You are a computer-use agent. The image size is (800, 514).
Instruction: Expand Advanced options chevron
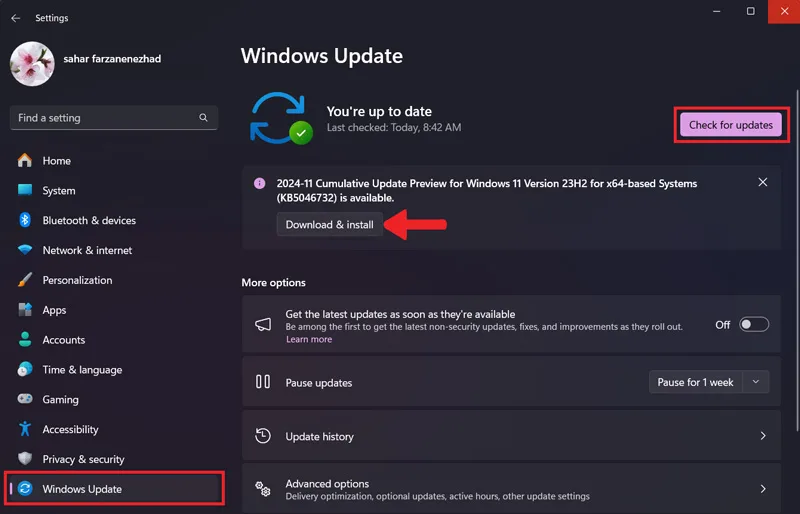coord(763,489)
